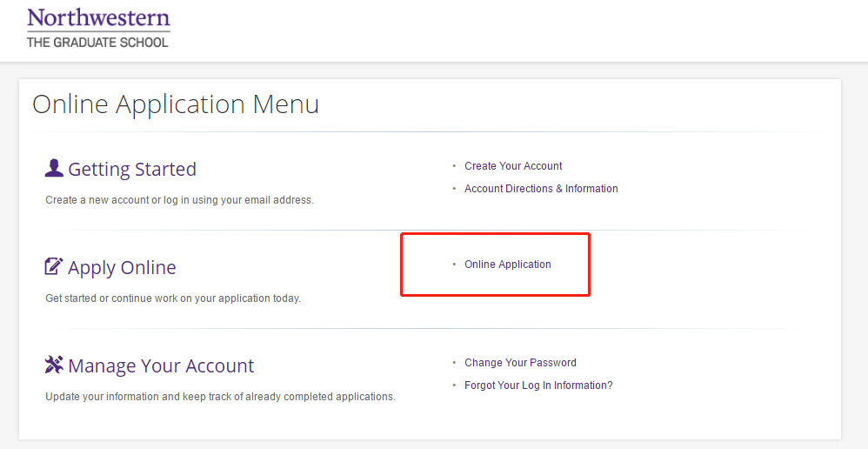Click the bullet before Create Your Account

click(x=454, y=166)
